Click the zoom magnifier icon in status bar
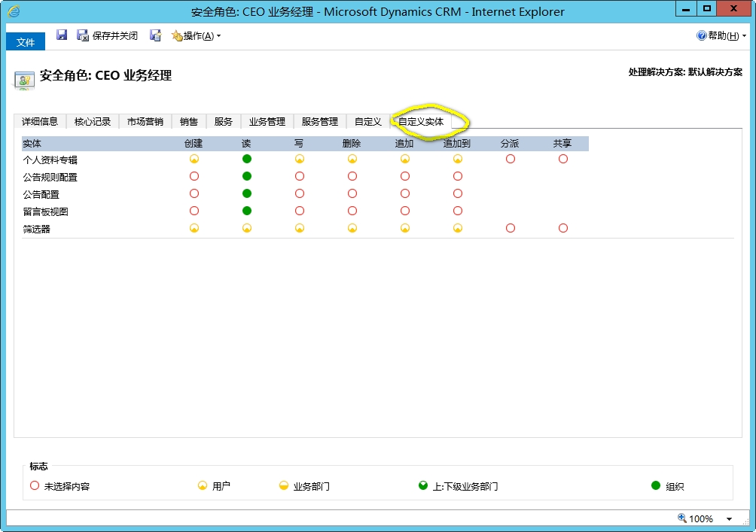Image resolution: width=756 pixels, height=532 pixels. tap(682, 518)
